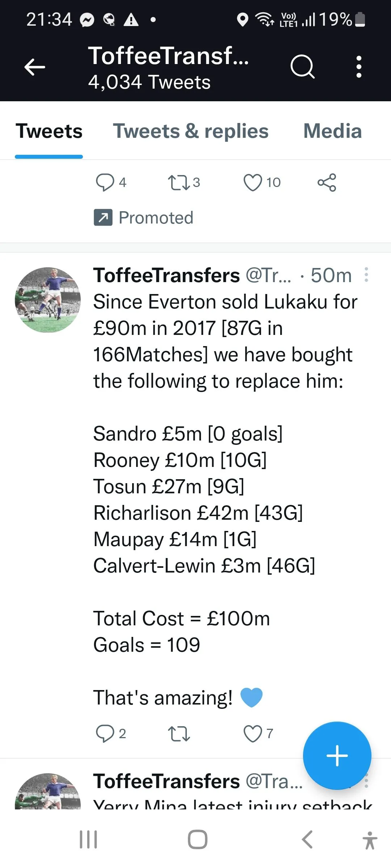
Task: Retweet the promoted tweet
Action: (178, 182)
